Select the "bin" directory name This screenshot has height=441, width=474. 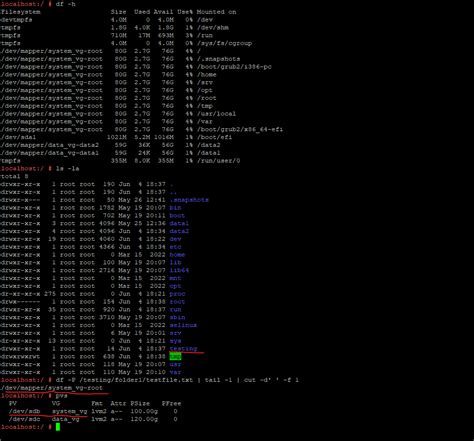175,208
